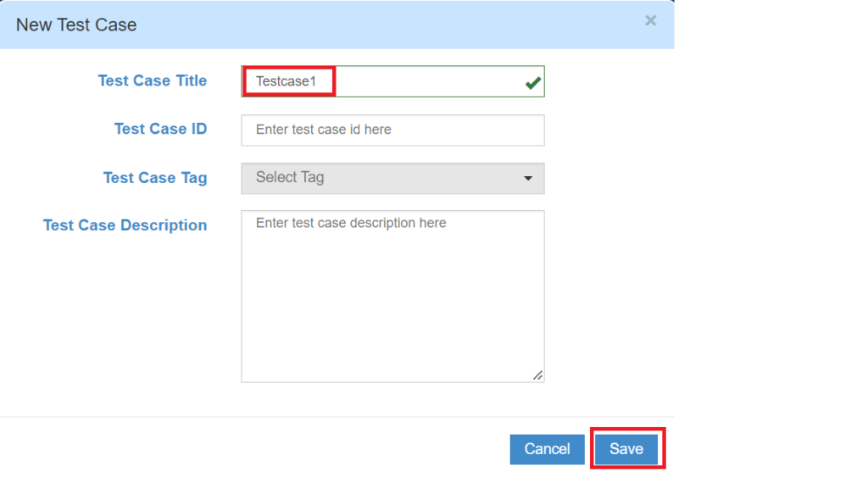Select the Test Case Tag label
The width and height of the screenshot is (868, 488).
[x=155, y=177]
